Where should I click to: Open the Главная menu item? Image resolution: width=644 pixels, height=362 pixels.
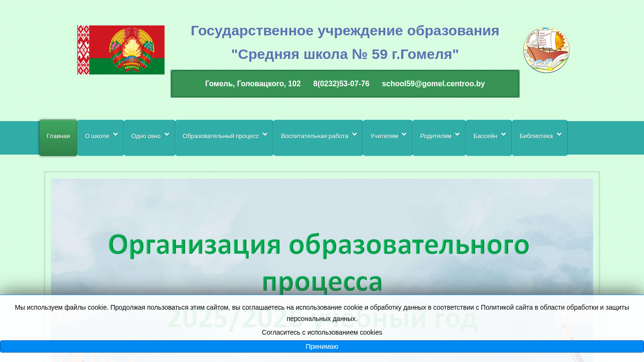pos(58,138)
